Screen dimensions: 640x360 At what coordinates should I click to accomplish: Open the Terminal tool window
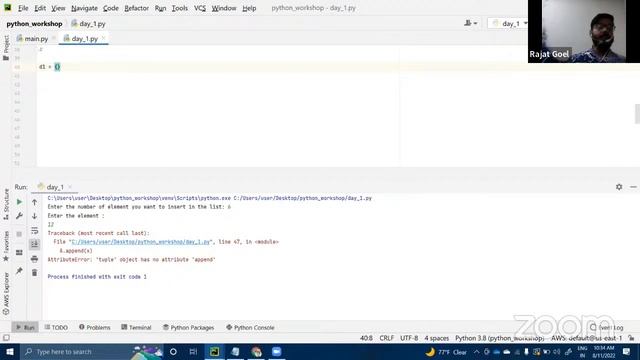coord(136,327)
